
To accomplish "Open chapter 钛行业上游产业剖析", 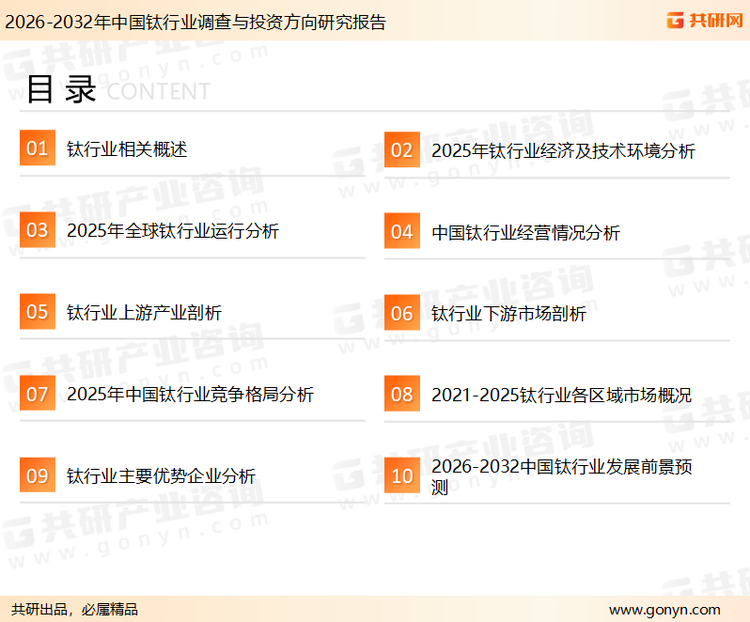I will click(144, 312).
